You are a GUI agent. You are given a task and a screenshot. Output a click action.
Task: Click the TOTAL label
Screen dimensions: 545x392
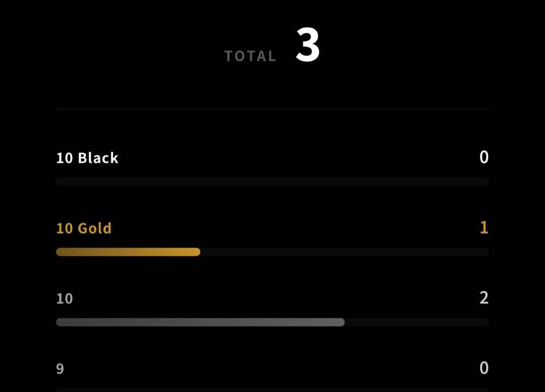coord(250,56)
